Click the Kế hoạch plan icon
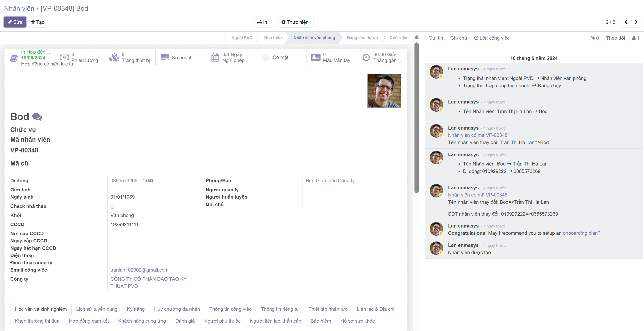This screenshot has height=331, width=644. pos(164,57)
